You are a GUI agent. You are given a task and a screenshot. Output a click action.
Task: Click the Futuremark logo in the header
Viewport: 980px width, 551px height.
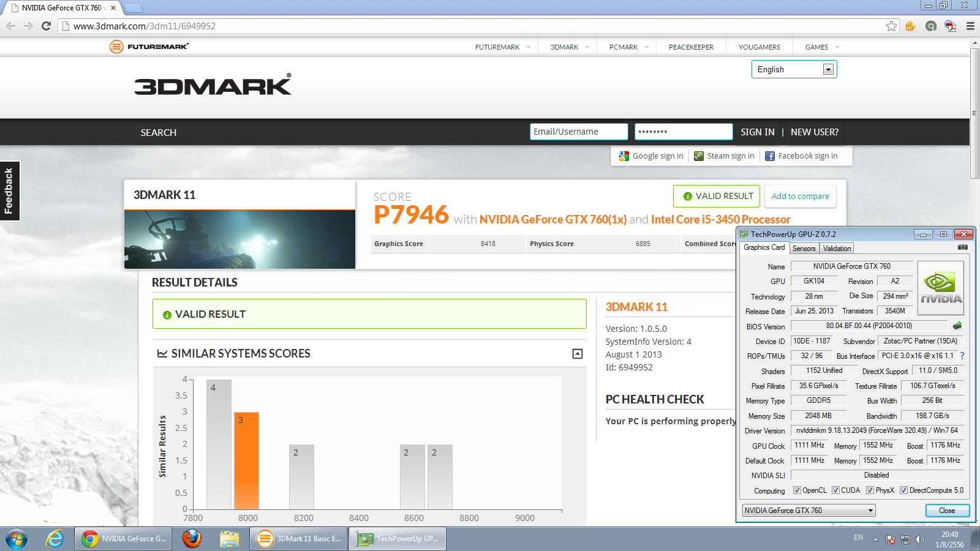tap(149, 47)
